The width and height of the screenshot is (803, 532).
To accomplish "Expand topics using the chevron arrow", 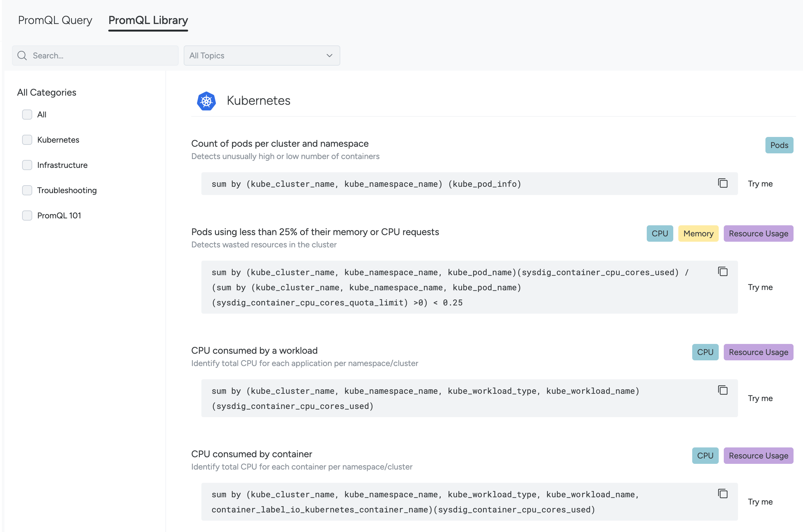I will pyautogui.click(x=329, y=56).
